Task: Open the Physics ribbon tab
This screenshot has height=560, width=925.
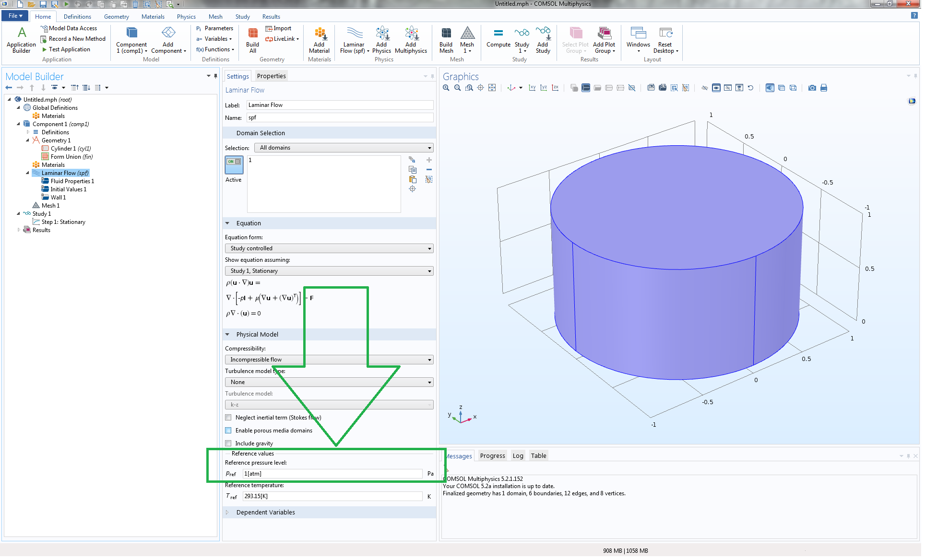Action: point(186,17)
